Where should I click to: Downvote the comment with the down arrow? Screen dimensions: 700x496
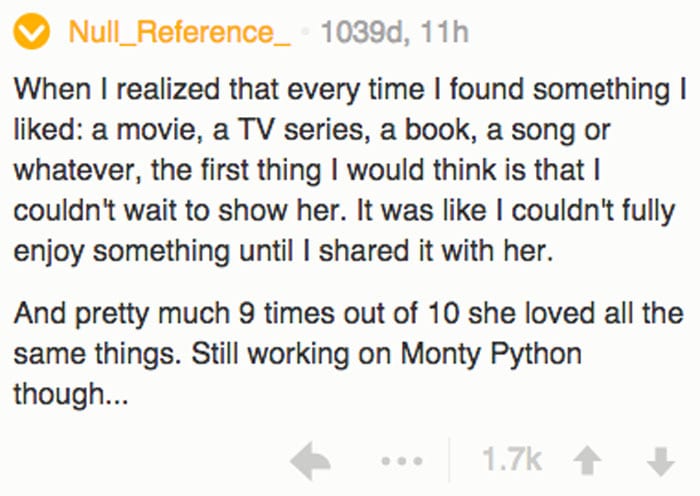pyautogui.click(x=661, y=461)
